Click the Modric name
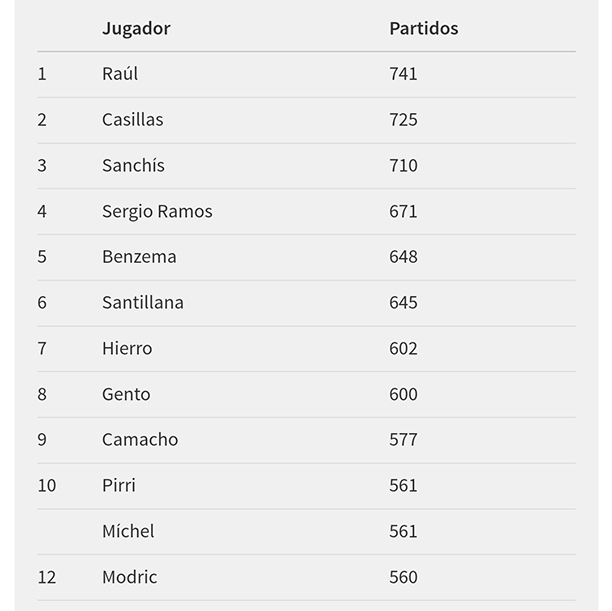612x611 pixels. point(130,577)
